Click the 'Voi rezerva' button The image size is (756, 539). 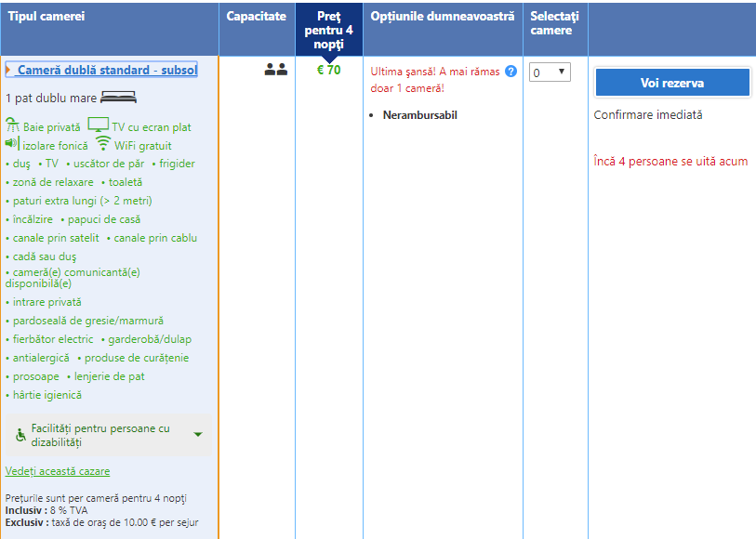click(671, 83)
